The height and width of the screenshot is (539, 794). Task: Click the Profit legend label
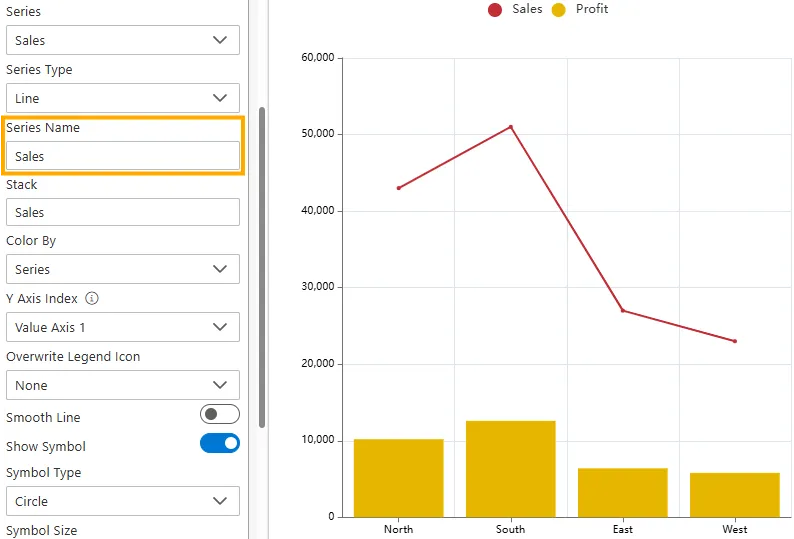(592, 9)
